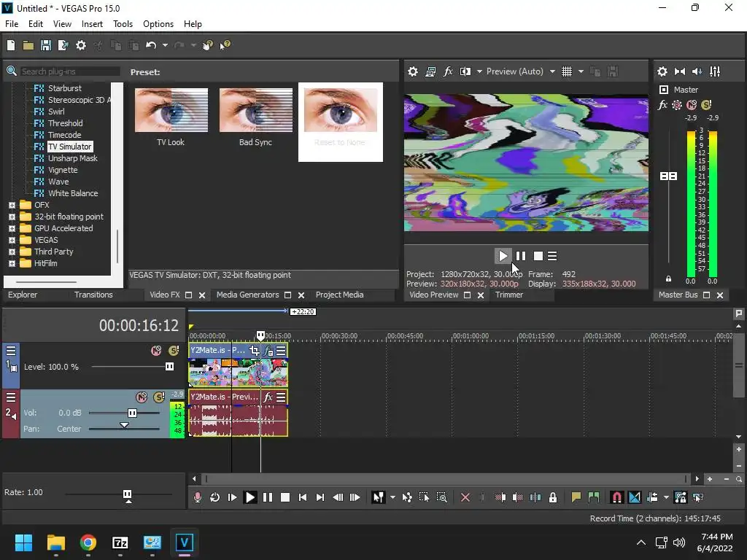The width and height of the screenshot is (747, 560).
Task: Switch to the Media Generators tab
Action: pyautogui.click(x=248, y=295)
